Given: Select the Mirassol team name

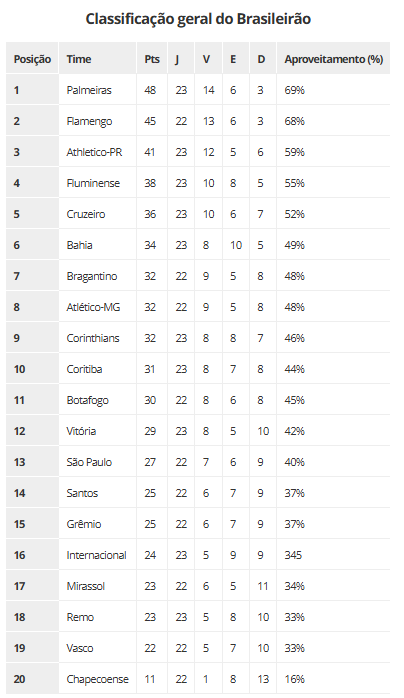Looking at the screenshot, I should (85, 586).
